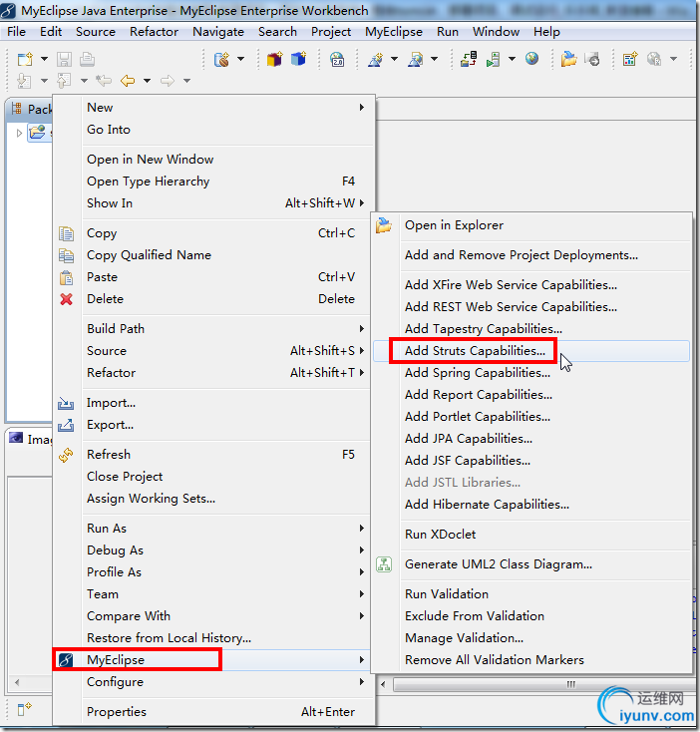Expand the project tree node arrow
This screenshot has width=700, height=732.
pyautogui.click(x=19, y=134)
